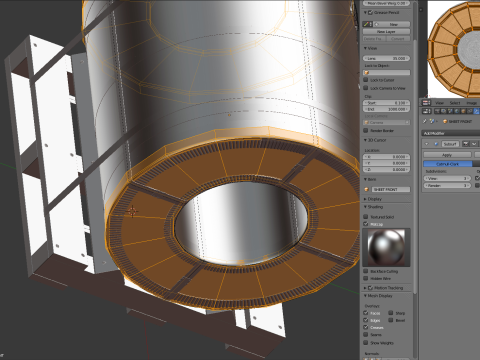Collapse the Shading panel
Viewport: 480px width, 360px height.
[365, 207]
